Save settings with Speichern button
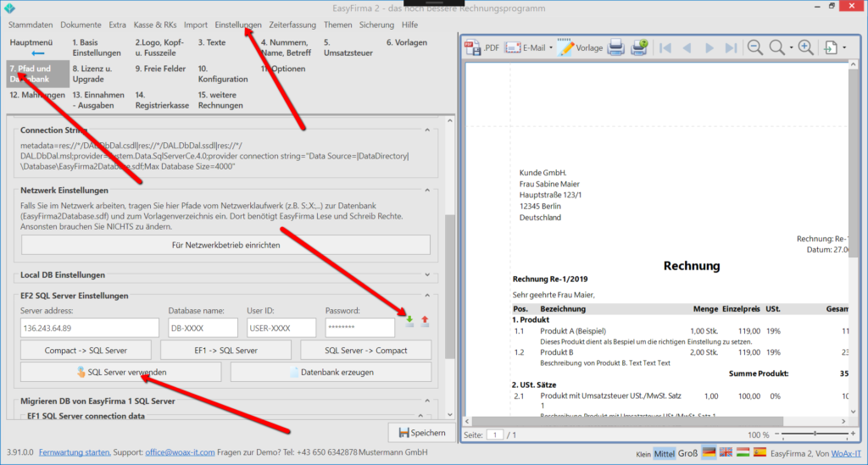 (x=422, y=433)
